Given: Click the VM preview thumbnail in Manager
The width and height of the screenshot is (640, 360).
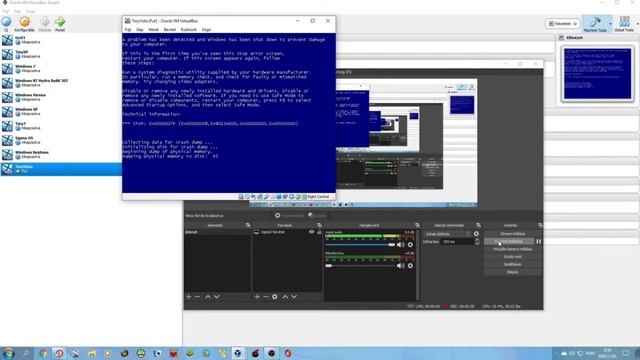Looking at the screenshot, I should (597, 74).
